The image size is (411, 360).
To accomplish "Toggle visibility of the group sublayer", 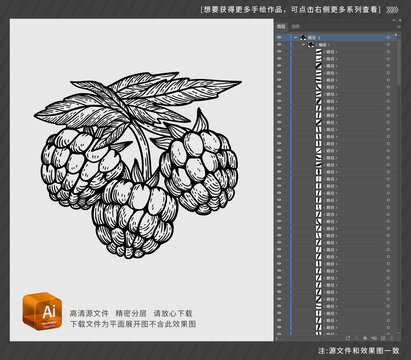I will pos(279,45).
